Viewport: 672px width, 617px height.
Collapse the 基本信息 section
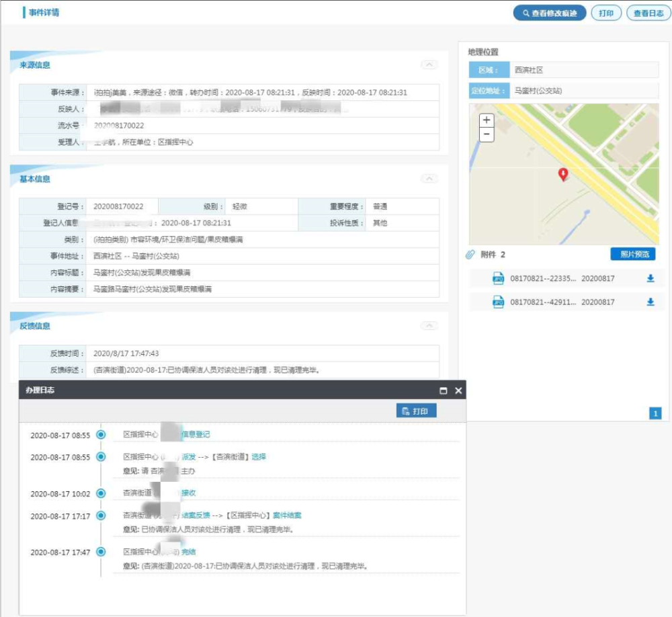(x=429, y=178)
